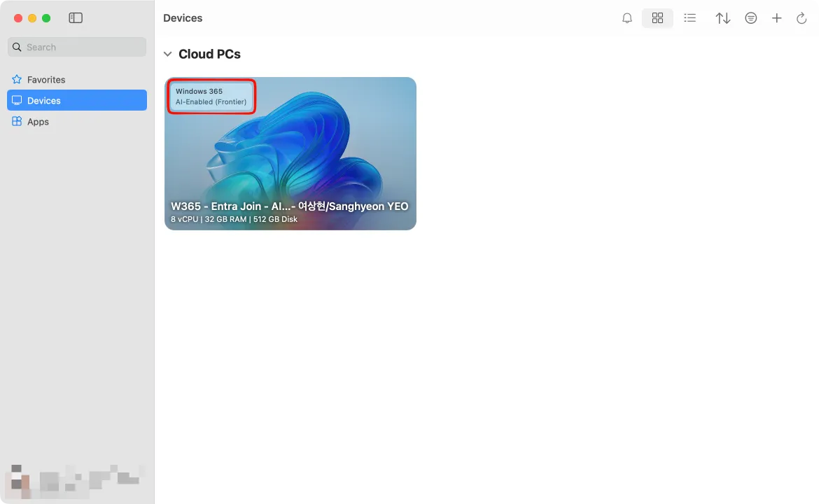The width and height of the screenshot is (819, 504).
Task: Switch to list view layout
Action: (690, 18)
